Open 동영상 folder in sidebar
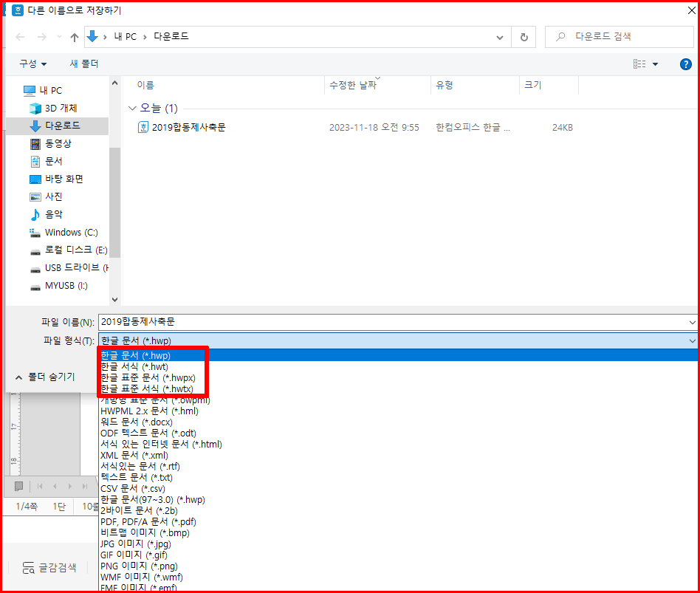This screenshot has width=700, height=593. tap(51, 144)
